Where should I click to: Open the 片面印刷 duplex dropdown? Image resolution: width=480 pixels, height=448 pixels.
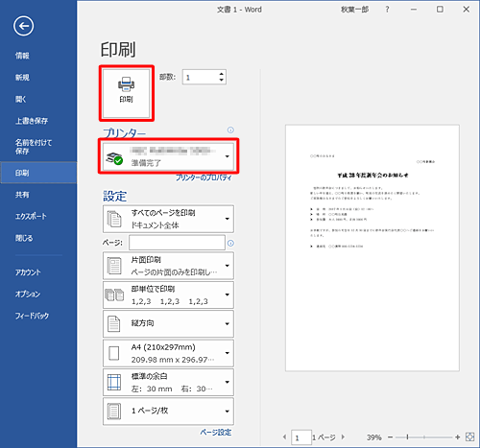click(x=168, y=266)
